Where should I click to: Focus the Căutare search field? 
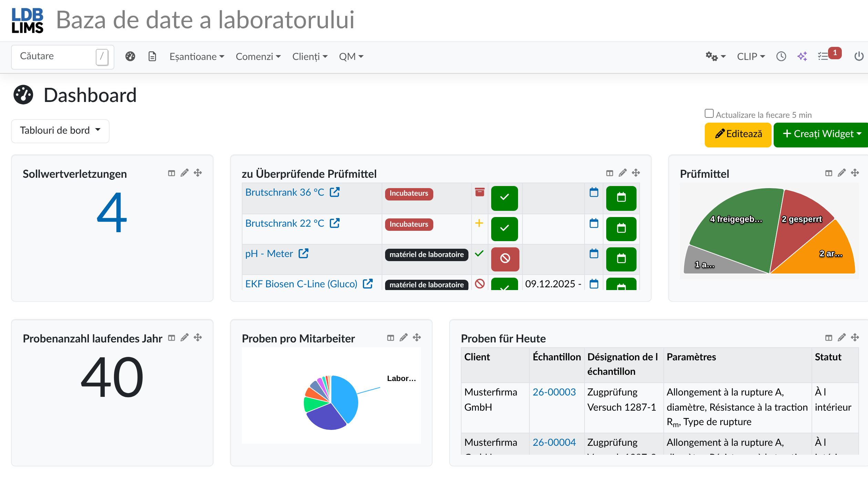pos(63,57)
